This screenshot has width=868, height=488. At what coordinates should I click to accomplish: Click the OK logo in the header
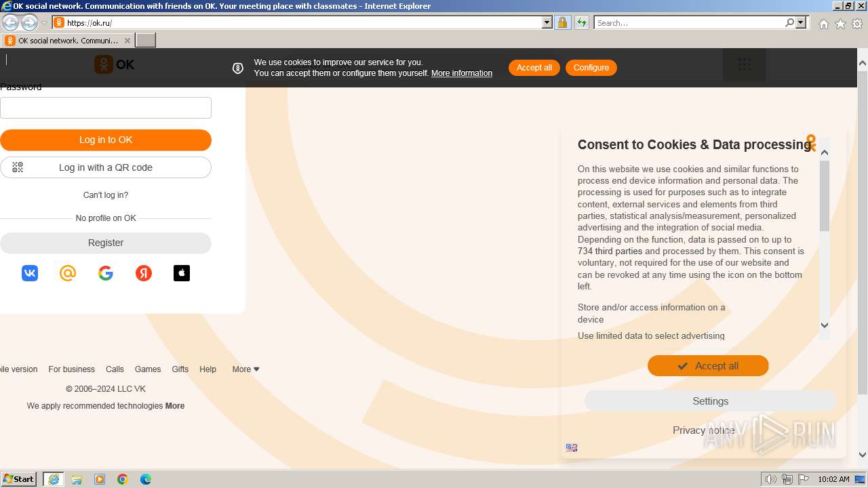pyautogui.click(x=114, y=64)
